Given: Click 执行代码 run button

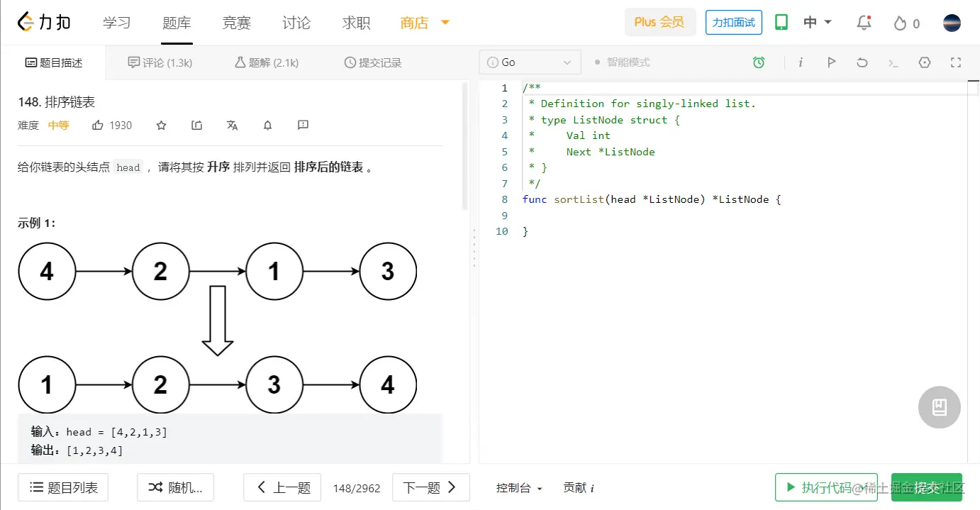Looking at the screenshot, I should [826, 487].
